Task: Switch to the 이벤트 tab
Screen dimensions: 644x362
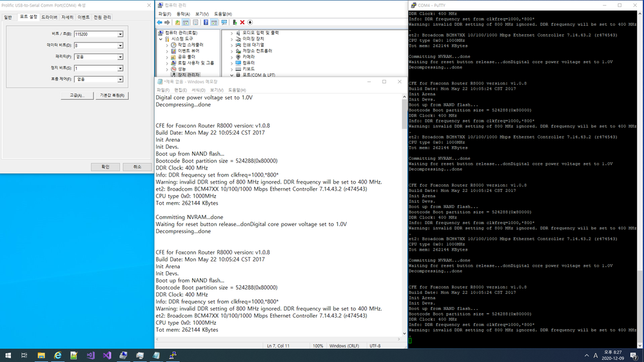Action: pyautogui.click(x=83, y=17)
